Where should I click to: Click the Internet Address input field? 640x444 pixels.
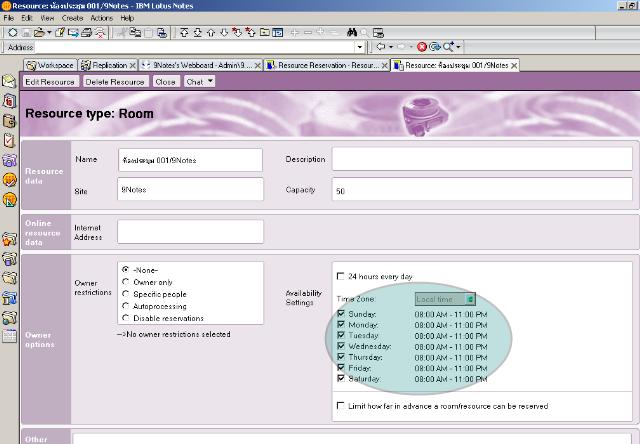190,231
